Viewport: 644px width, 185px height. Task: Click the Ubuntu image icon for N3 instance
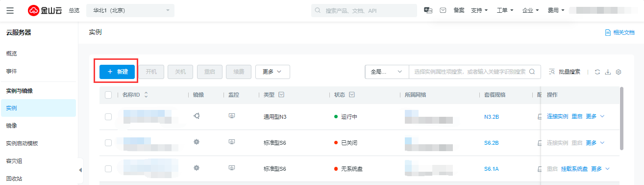(197, 116)
